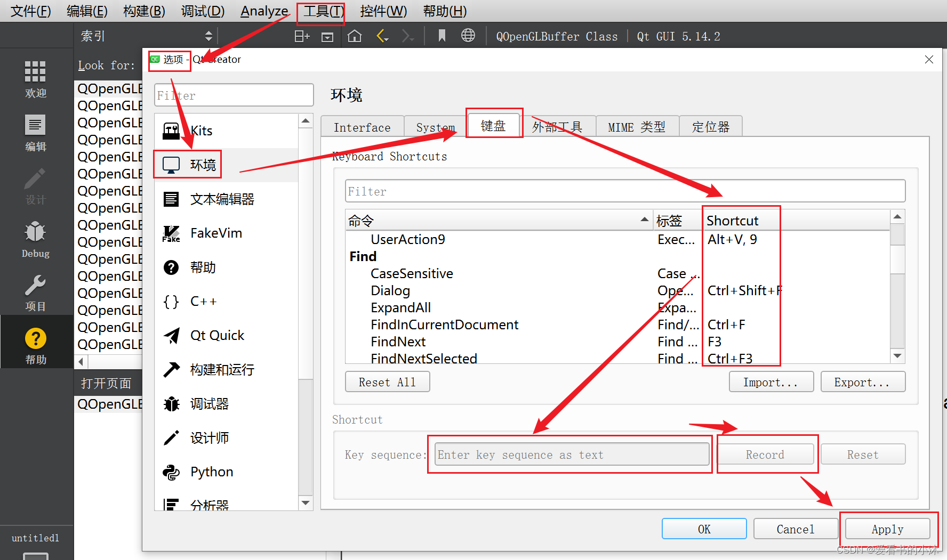Click the Export... button
This screenshot has height=560, width=947.
[862, 382]
